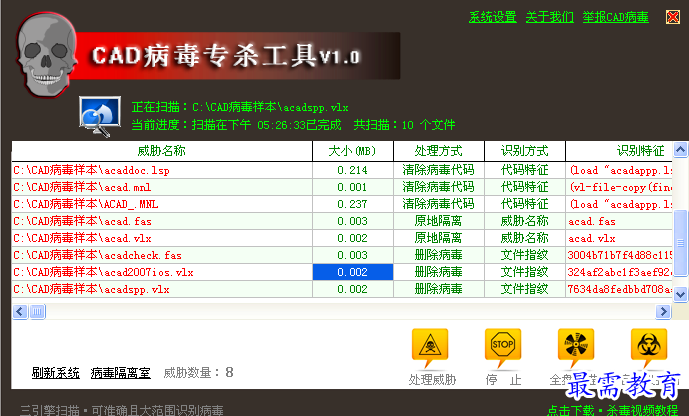Click the STOP sign icon for 停止
689x416 pixels.
click(503, 346)
